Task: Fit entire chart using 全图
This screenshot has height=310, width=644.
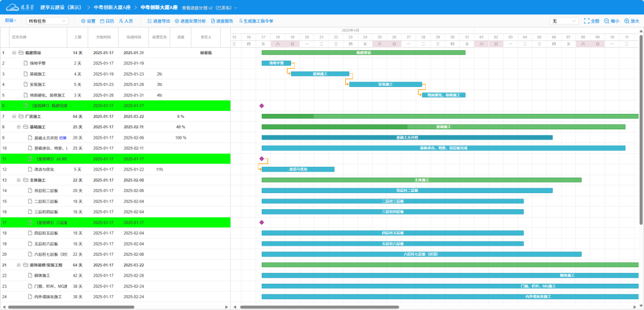Action: coord(592,21)
